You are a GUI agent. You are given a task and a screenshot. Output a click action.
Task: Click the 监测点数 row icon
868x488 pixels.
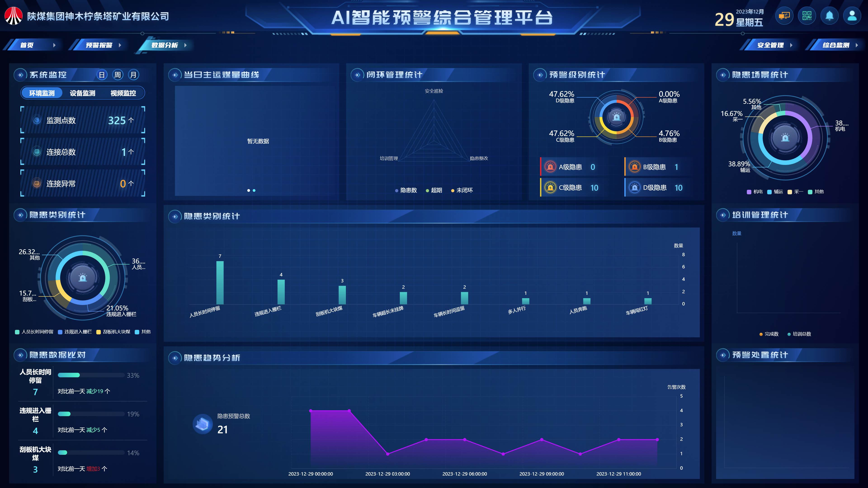[x=37, y=120]
